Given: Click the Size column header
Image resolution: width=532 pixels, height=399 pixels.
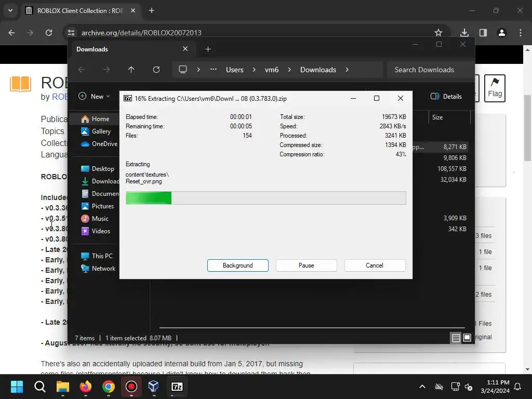Looking at the screenshot, I should pos(449,117).
